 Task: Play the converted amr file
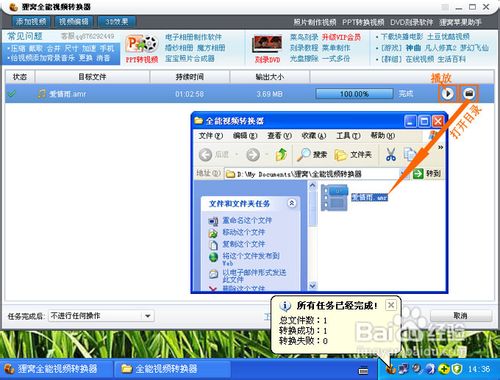coord(447,94)
